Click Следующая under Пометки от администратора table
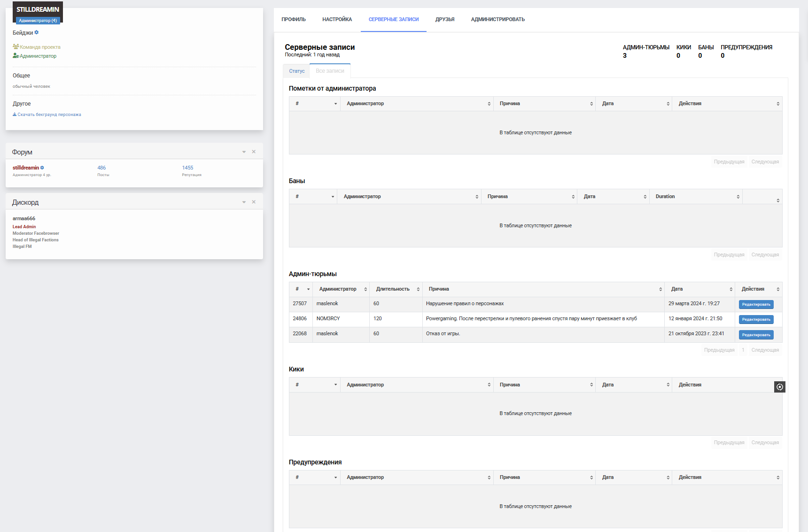 765,162
